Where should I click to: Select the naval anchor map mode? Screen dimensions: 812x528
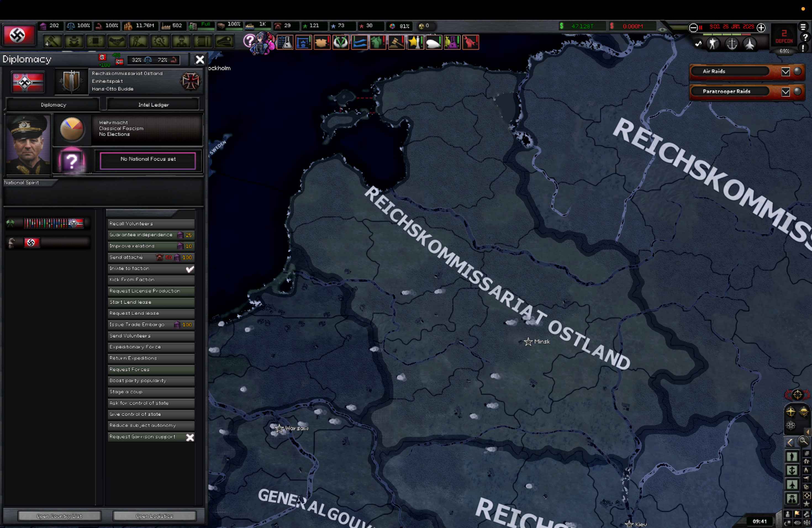792,470
